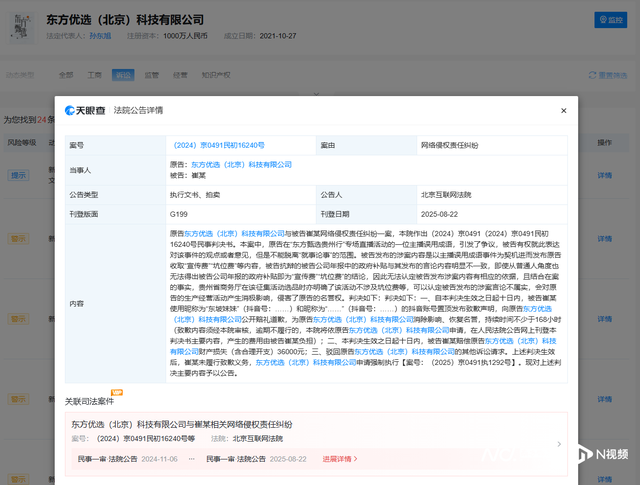The height and width of the screenshot is (485, 640).
Task: Click company name 东方优选（北京）科技有限公司 heading
Action: pos(125,20)
